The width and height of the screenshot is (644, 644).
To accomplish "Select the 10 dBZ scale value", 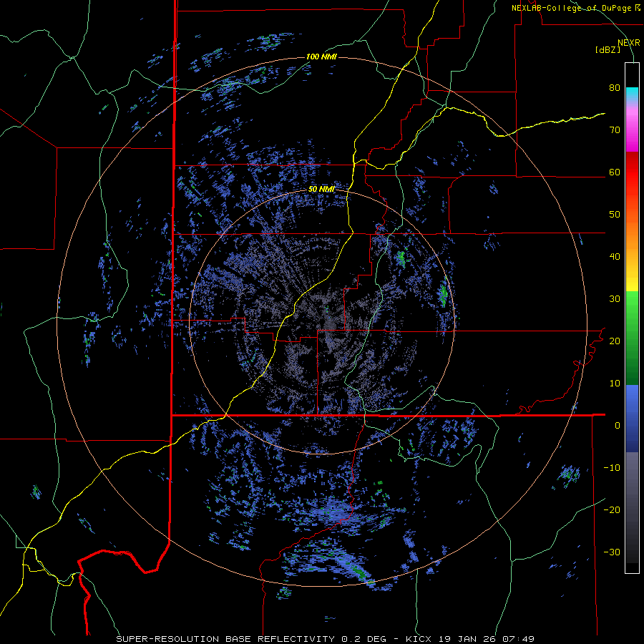I will (x=615, y=384).
